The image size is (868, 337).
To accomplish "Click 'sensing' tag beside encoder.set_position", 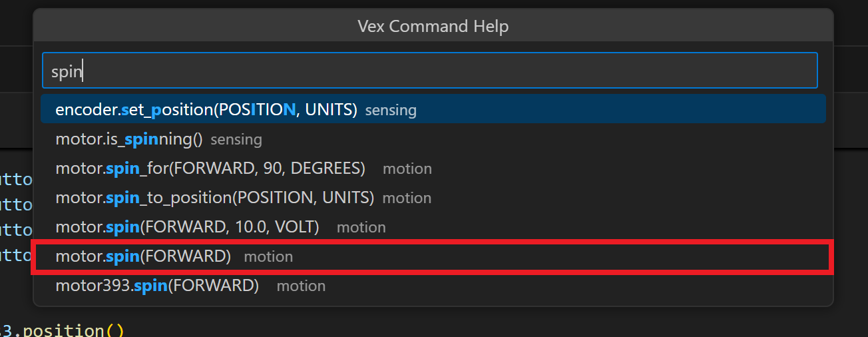I will coord(391,110).
